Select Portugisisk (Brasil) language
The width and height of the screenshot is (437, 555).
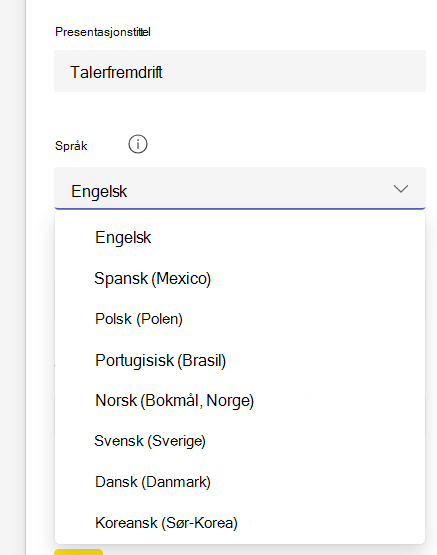click(240, 360)
